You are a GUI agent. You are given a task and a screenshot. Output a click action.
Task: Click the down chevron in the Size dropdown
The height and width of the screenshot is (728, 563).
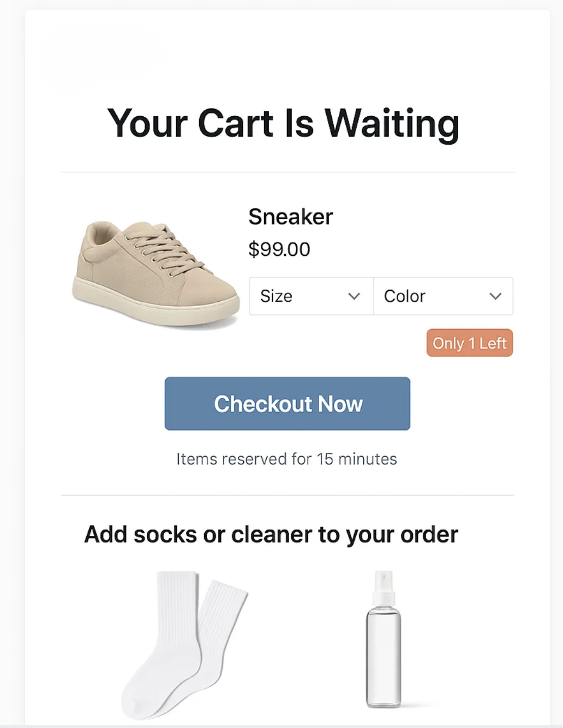point(354,296)
